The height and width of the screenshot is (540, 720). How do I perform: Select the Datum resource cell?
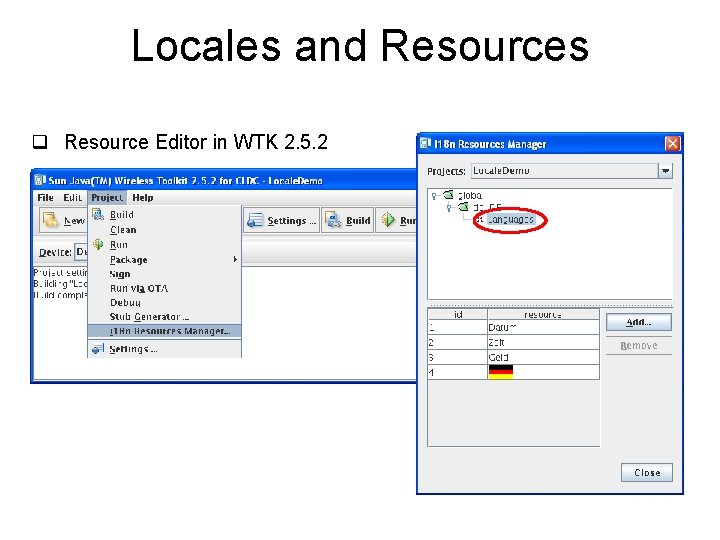[x=543, y=327]
